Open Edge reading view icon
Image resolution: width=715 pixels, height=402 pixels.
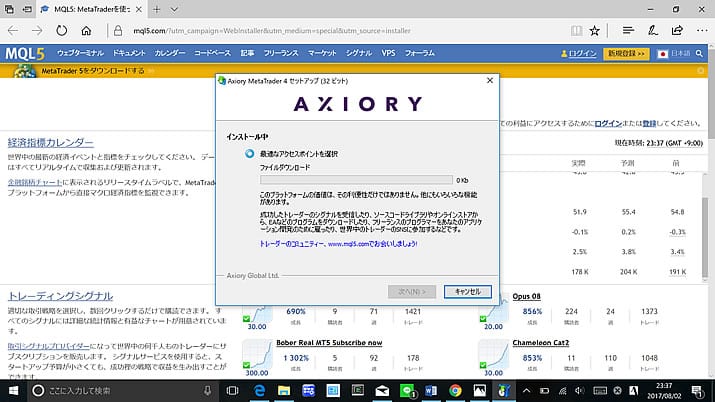pyautogui.click(x=576, y=31)
